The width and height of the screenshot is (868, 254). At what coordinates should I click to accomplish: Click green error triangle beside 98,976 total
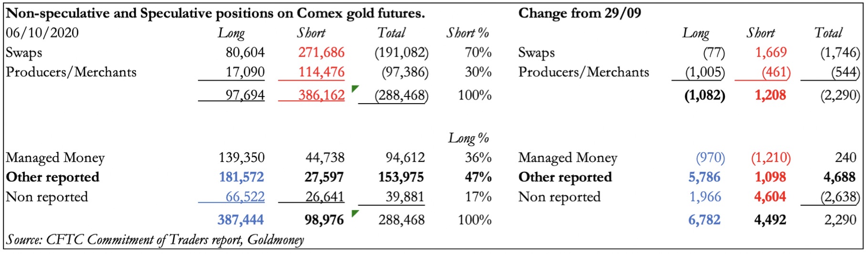(x=354, y=213)
